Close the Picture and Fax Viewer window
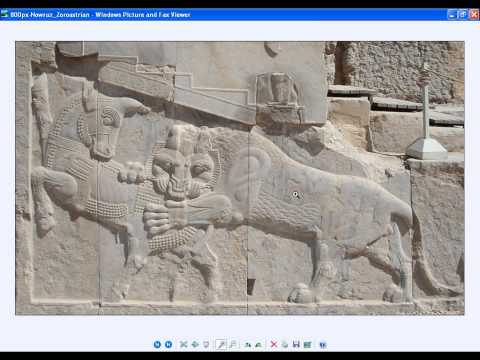 pos(474,14)
